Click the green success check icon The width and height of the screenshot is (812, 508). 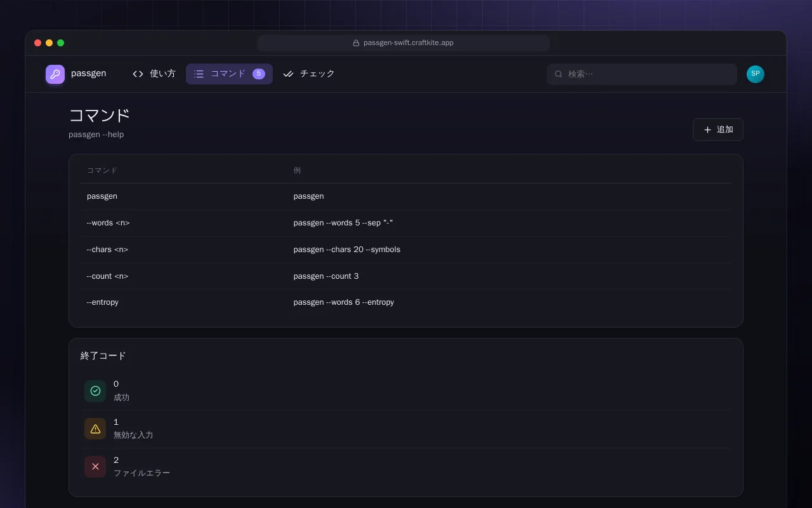95,391
